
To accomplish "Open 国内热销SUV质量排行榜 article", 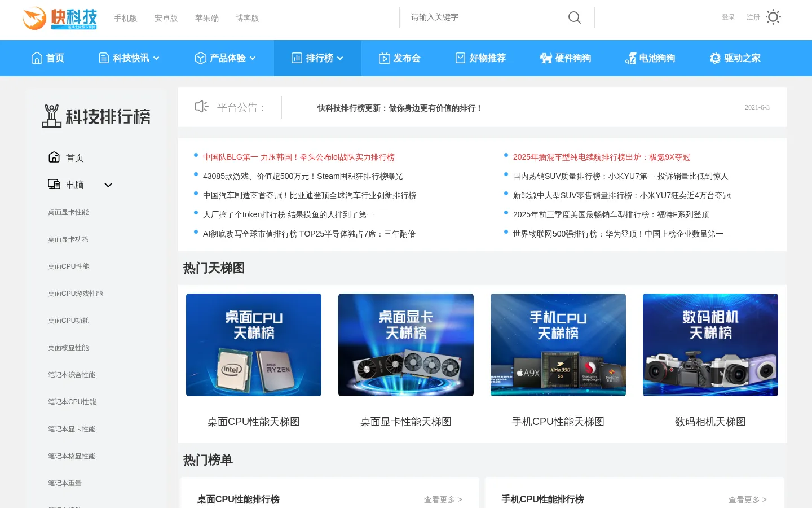I will click(x=621, y=176).
